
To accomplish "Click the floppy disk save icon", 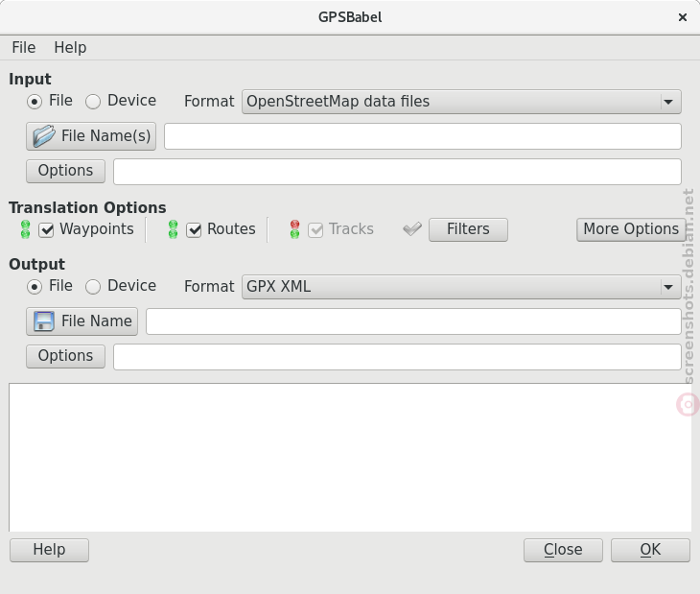I will click(x=44, y=321).
